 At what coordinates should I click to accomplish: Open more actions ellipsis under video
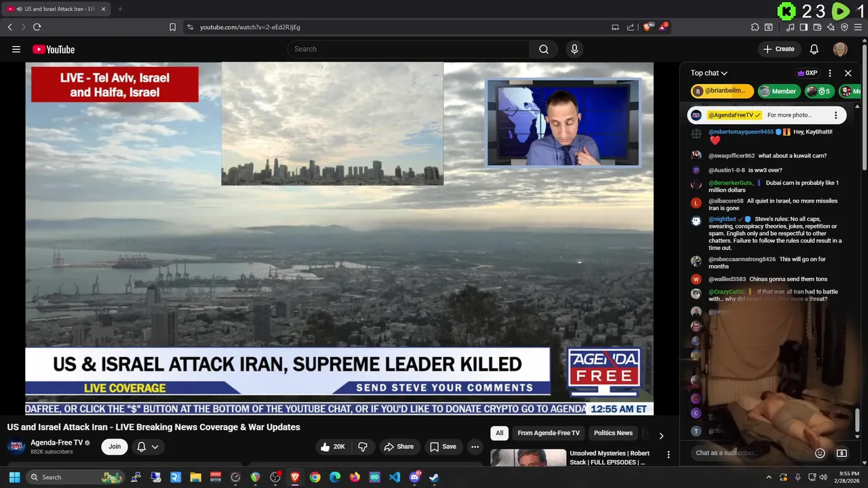coord(475,447)
